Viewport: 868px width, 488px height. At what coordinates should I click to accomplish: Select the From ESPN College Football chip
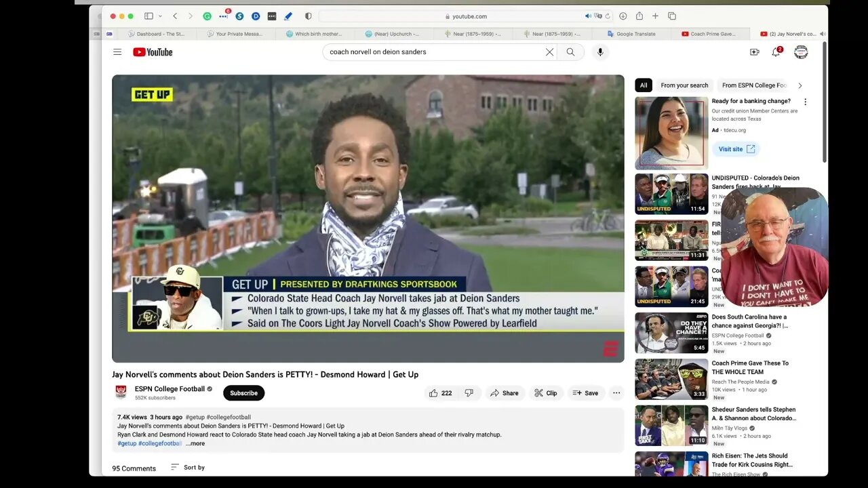(753, 85)
